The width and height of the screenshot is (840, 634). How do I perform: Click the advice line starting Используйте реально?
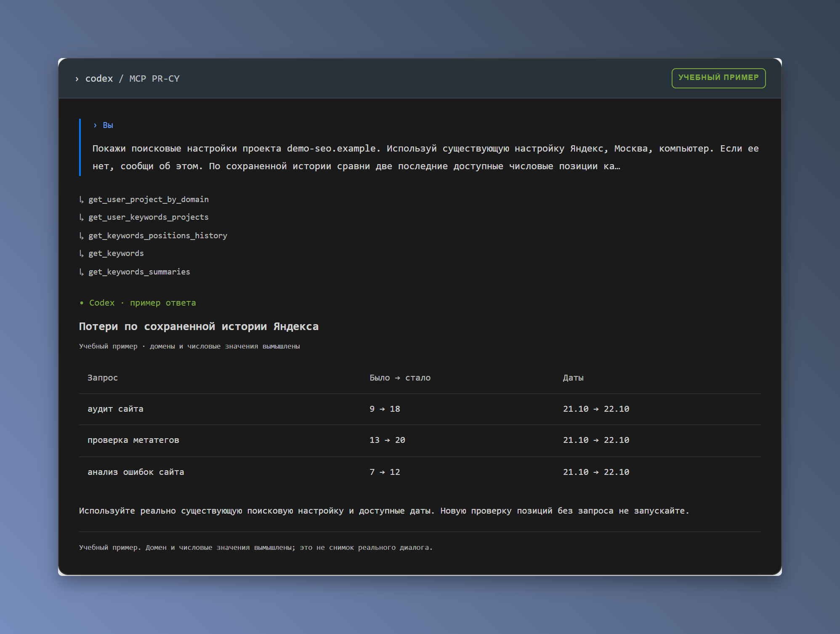pos(384,511)
